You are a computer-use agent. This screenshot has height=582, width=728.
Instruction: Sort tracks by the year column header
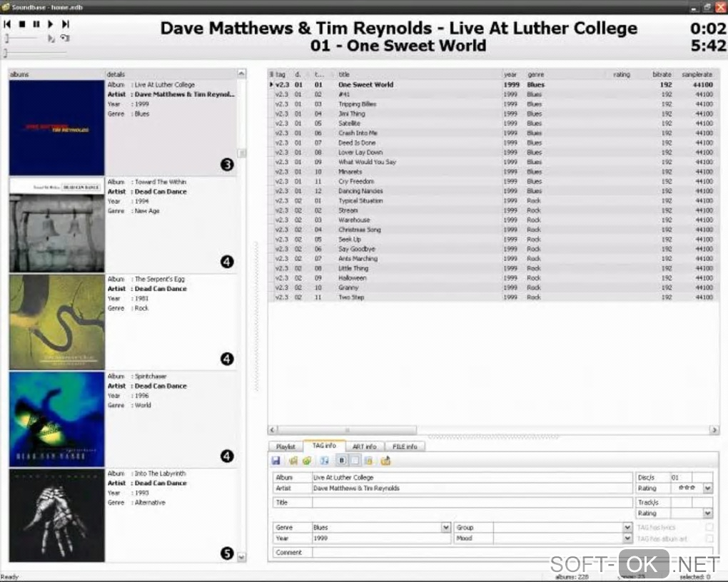point(512,74)
